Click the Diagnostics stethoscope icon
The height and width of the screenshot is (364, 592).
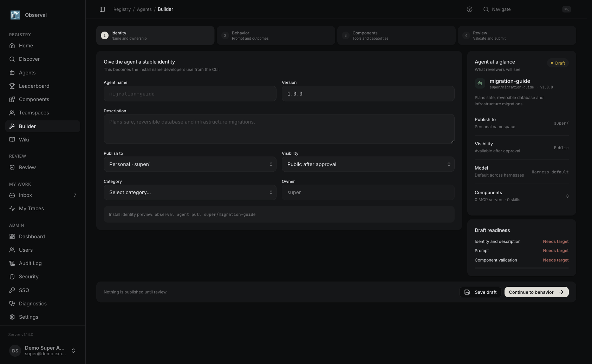12,304
